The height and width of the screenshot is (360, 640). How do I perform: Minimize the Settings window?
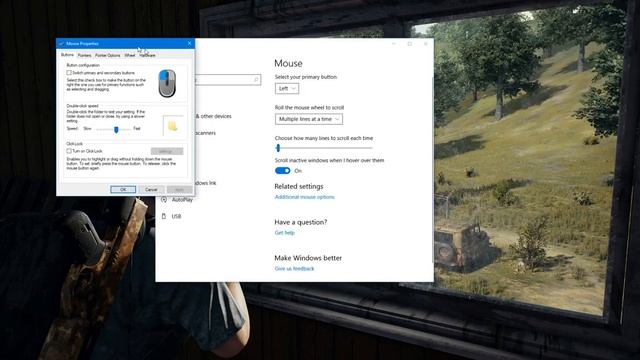point(393,44)
